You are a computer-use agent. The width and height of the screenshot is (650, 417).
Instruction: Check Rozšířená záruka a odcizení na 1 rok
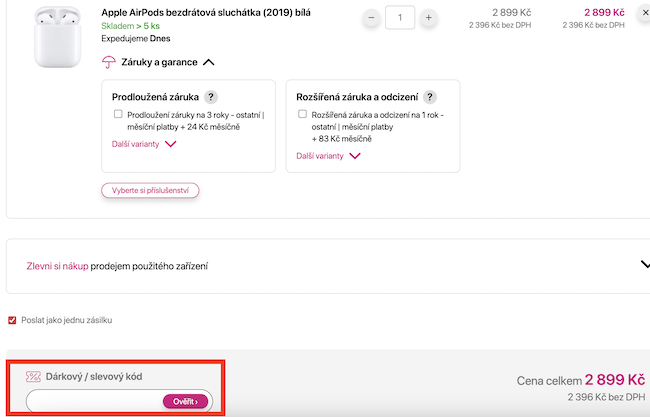[303, 114]
